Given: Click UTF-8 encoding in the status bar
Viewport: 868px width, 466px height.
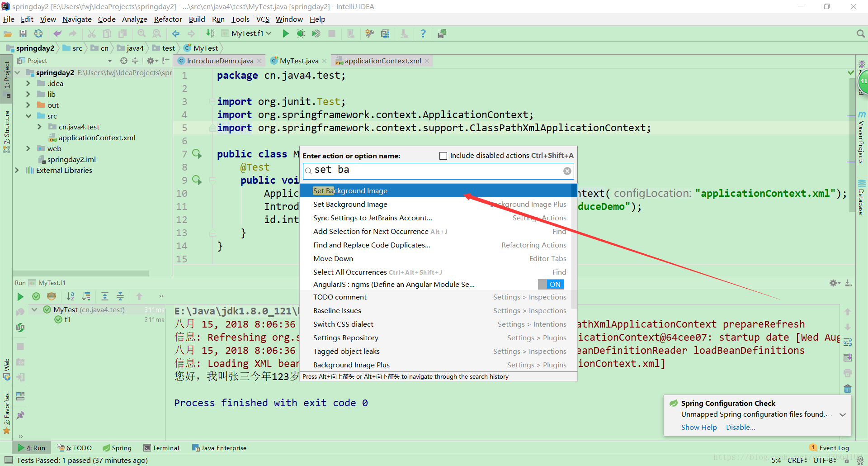Looking at the screenshot, I should [825, 460].
